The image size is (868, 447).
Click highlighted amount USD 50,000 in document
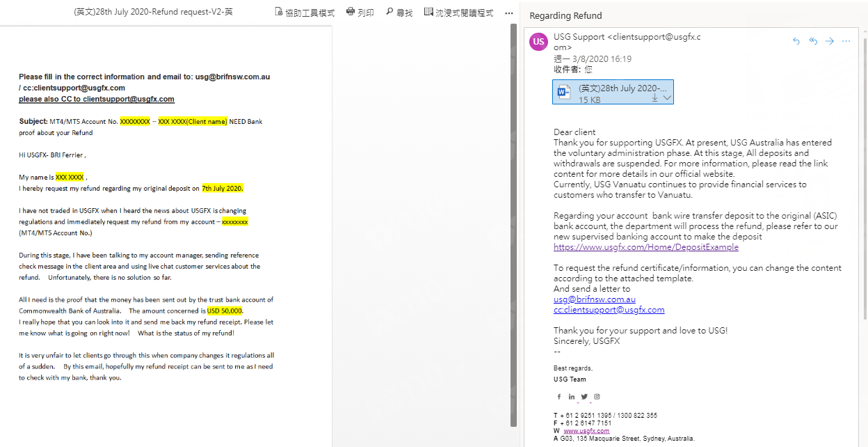point(225,311)
